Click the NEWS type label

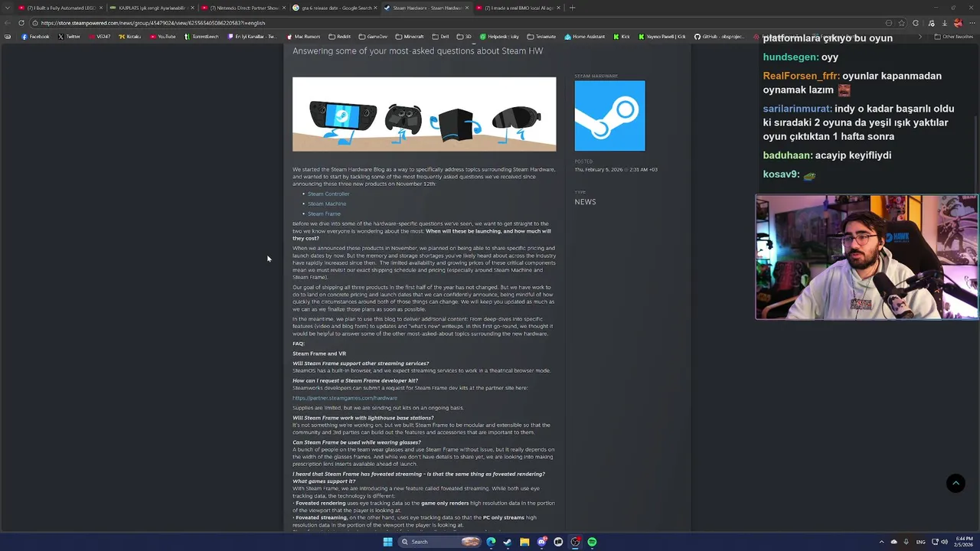pos(585,202)
